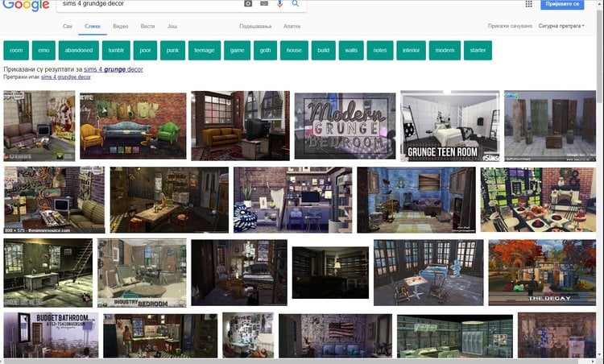Filter by the 'house' chip

click(294, 51)
